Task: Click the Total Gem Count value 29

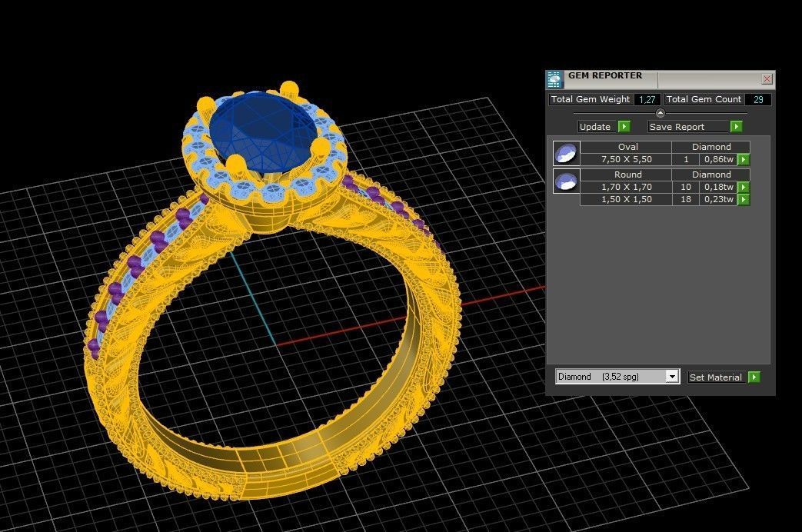Action: [758, 100]
